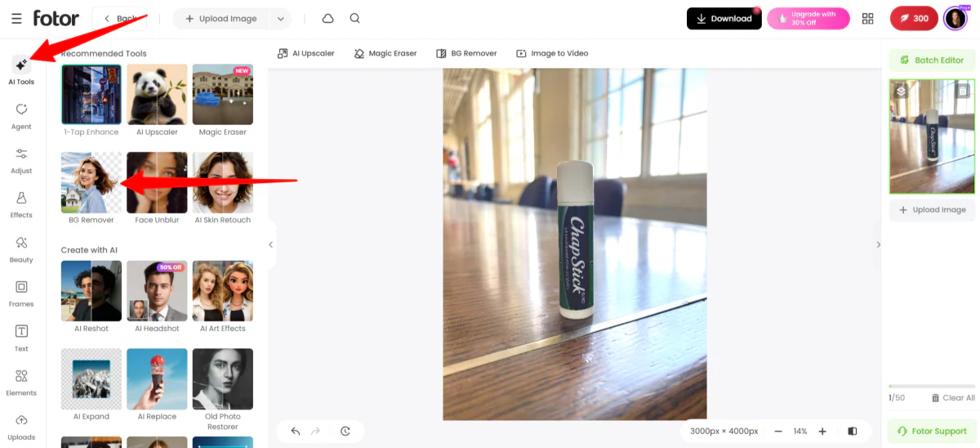Click the ChapStick photo on the canvas
Screen dimensions: 980x448
click(575, 244)
